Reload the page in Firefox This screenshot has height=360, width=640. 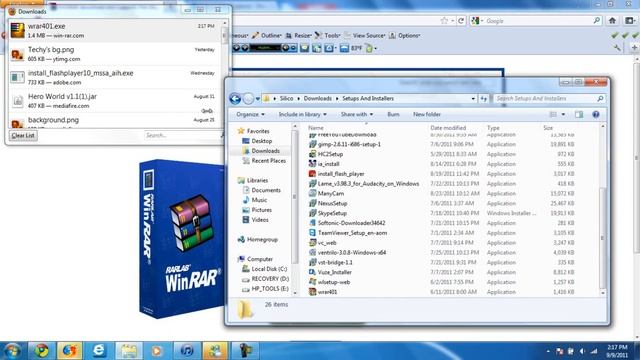point(461,21)
